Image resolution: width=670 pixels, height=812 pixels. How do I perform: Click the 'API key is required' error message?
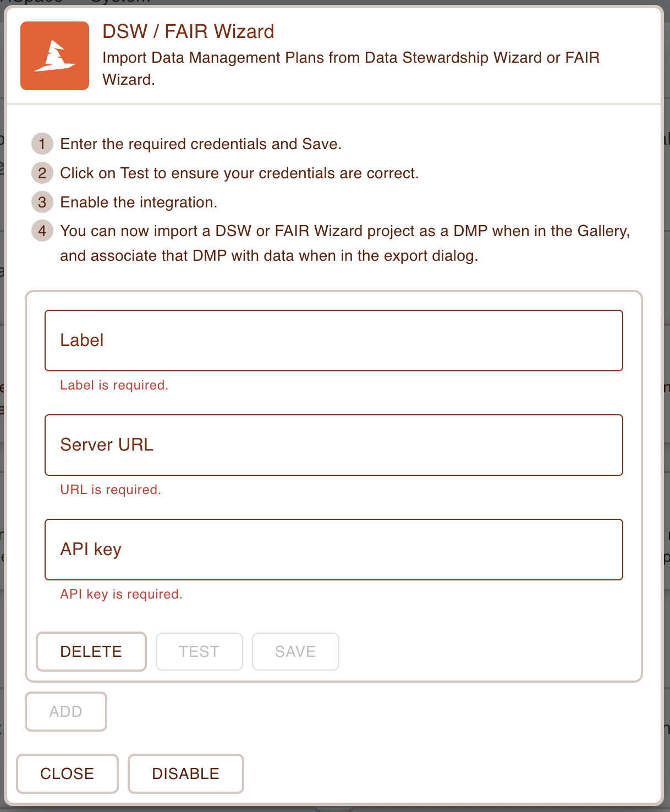(x=121, y=594)
